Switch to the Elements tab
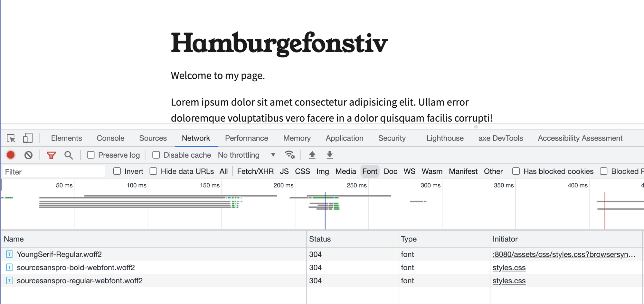The height and width of the screenshot is (304, 644). pyautogui.click(x=67, y=138)
